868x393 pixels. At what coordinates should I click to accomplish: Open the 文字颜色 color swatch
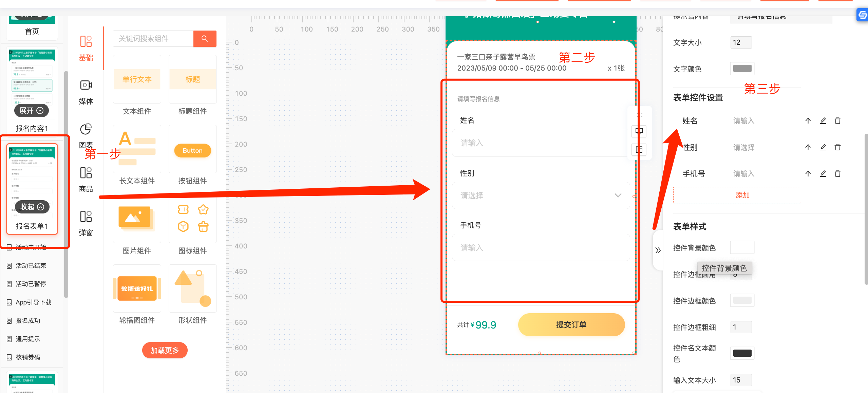click(x=742, y=69)
